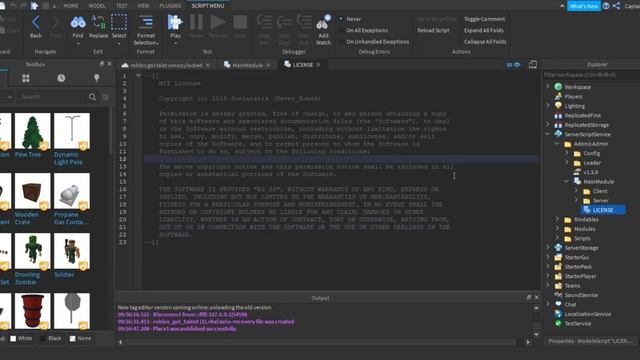Click the Format Selection icon
The width and height of the screenshot is (640, 360).
pyautogui.click(x=146, y=23)
